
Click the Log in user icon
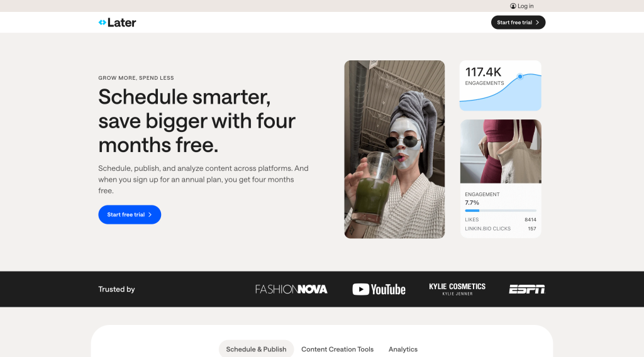click(513, 6)
